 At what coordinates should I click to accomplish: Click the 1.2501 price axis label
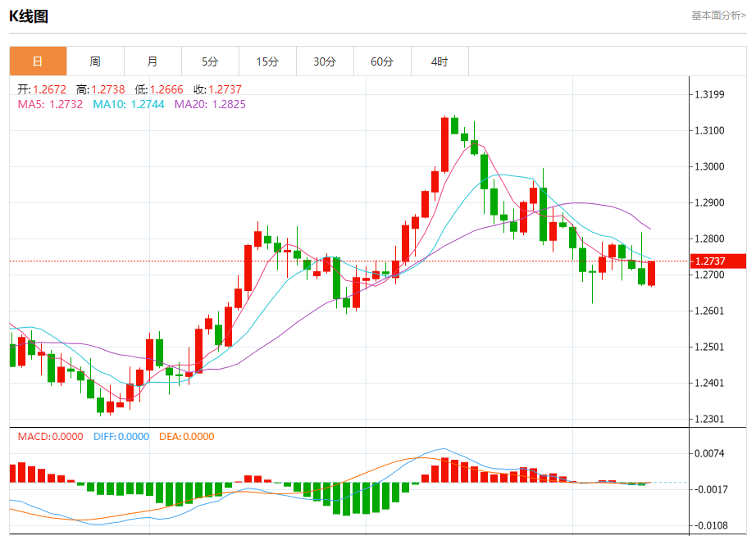click(x=709, y=347)
